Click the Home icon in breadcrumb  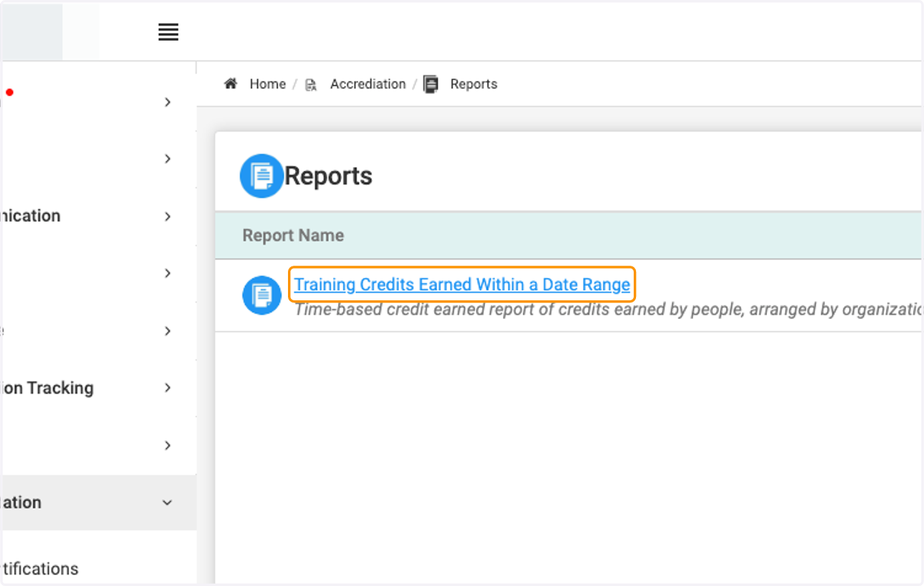tap(230, 84)
